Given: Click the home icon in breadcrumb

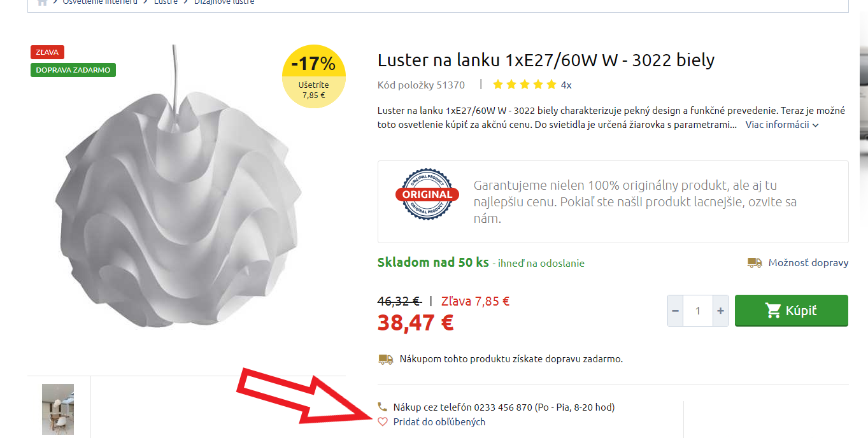Looking at the screenshot, I should click(42, 2).
